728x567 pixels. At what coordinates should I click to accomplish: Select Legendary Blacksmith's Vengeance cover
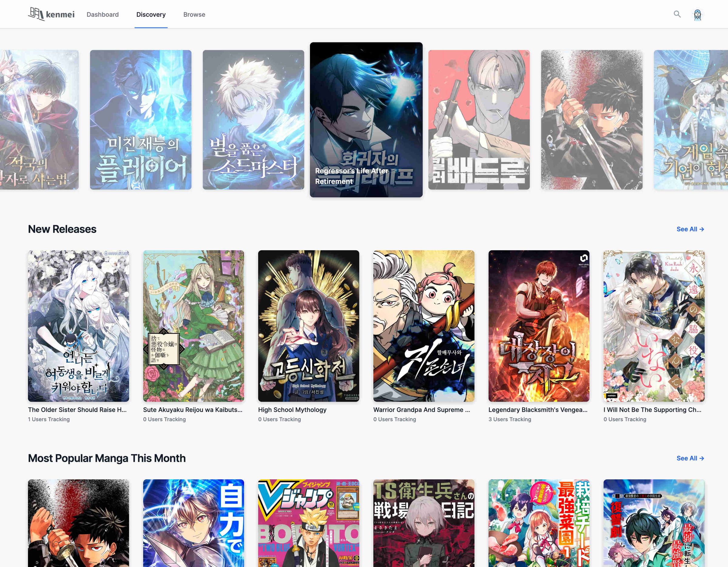[538, 326]
